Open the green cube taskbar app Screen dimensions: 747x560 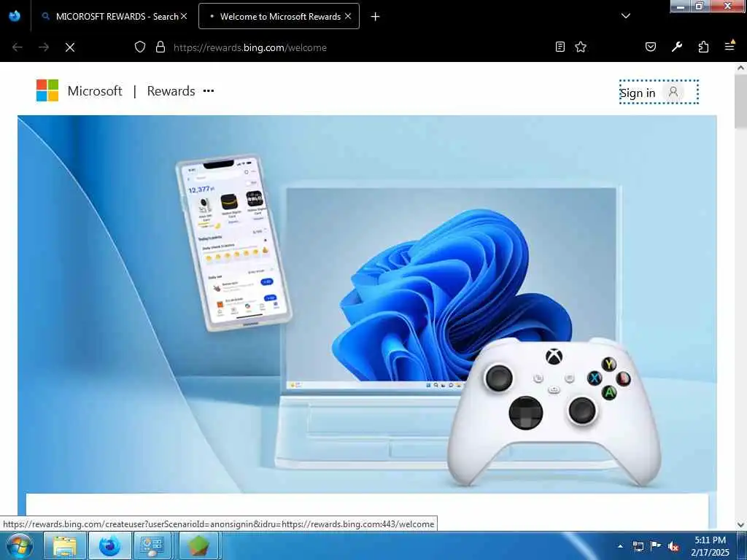click(x=198, y=545)
